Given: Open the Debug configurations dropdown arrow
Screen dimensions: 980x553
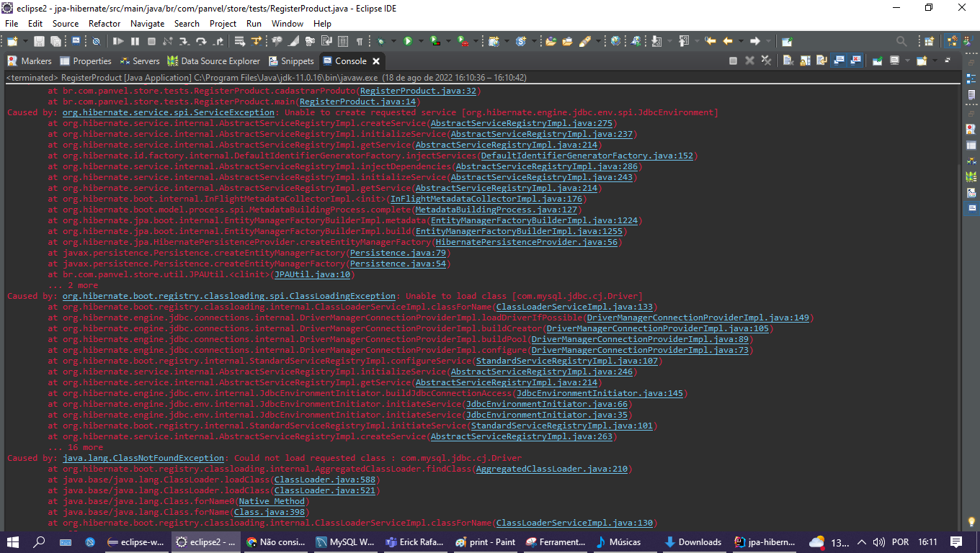Looking at the screenshot, I should [393, 41].
